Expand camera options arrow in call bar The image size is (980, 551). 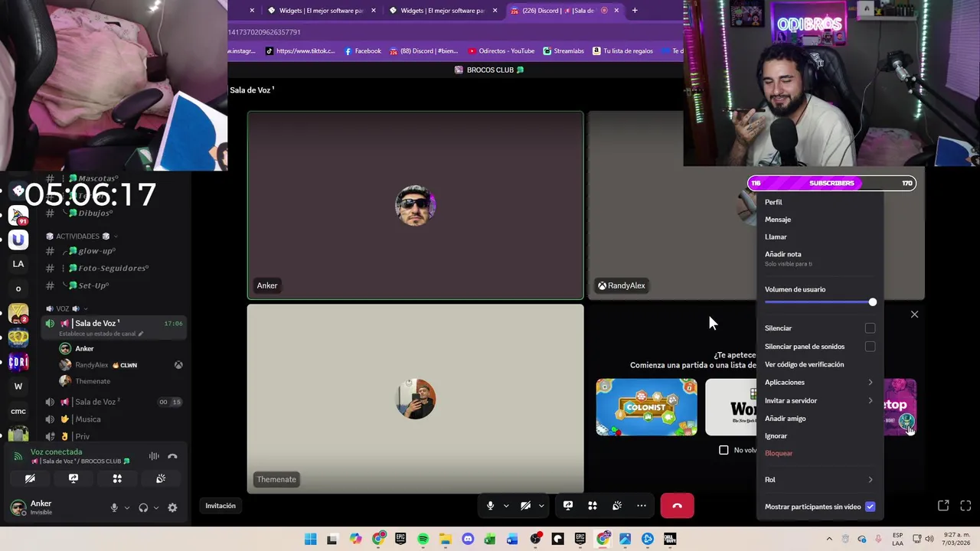click(541, 506)
